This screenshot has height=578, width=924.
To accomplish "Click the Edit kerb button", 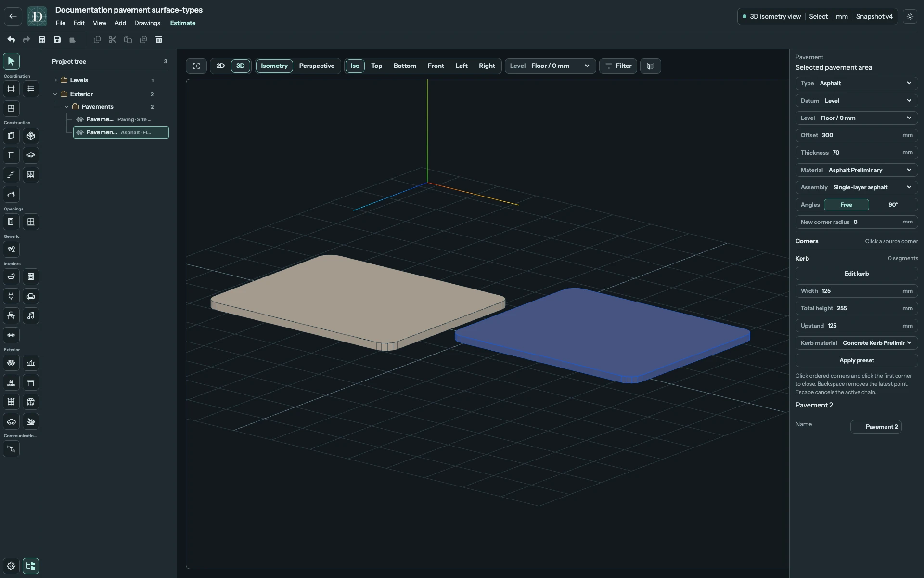I will point(857,274).
